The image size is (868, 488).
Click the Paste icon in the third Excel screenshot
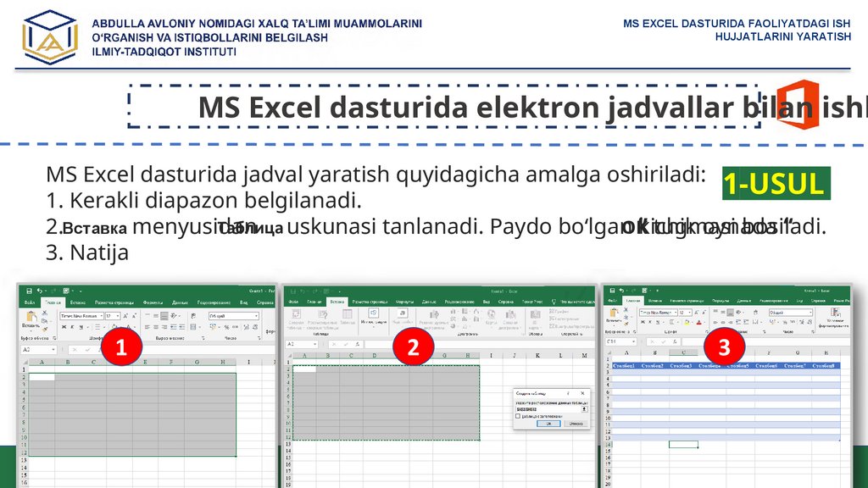[614, 313]
